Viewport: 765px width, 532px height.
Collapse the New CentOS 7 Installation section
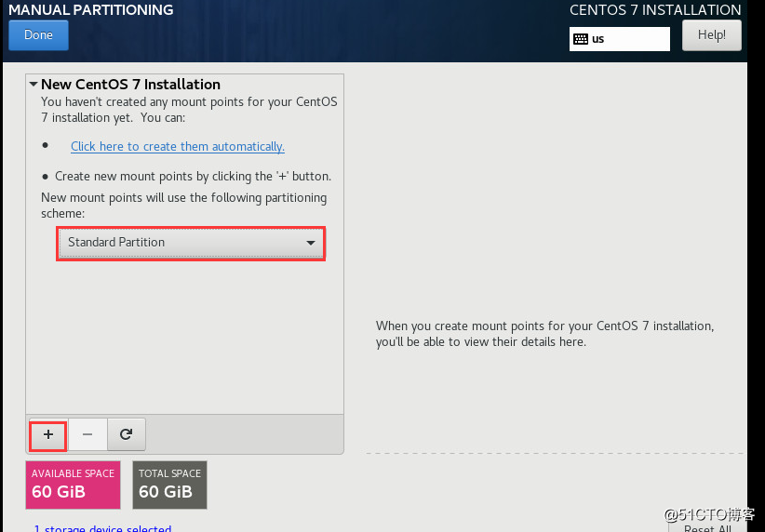coord(34,85)
